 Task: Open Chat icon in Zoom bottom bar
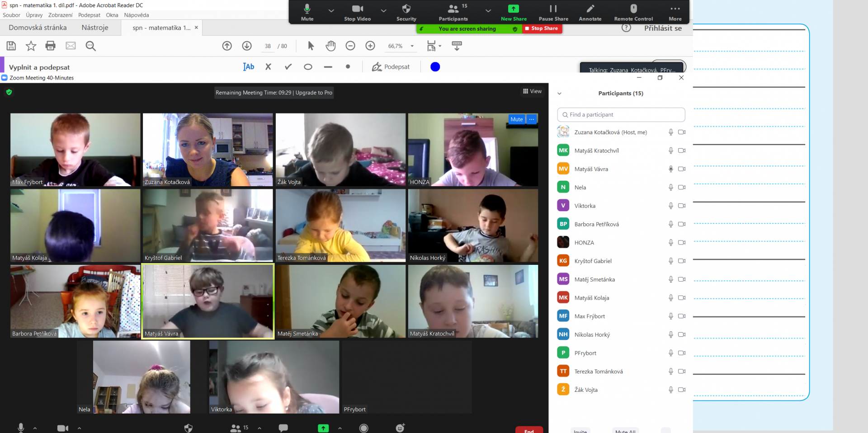pyautogui.click(x=283, y=428)
